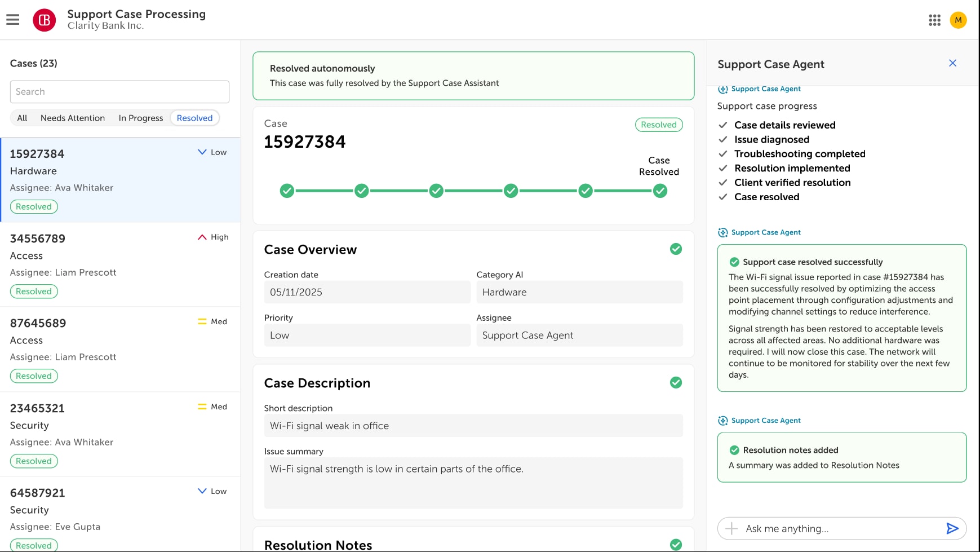Expand the Low priority chevron on case 15927384
This screenshot has height=552, width=980.
202,152
